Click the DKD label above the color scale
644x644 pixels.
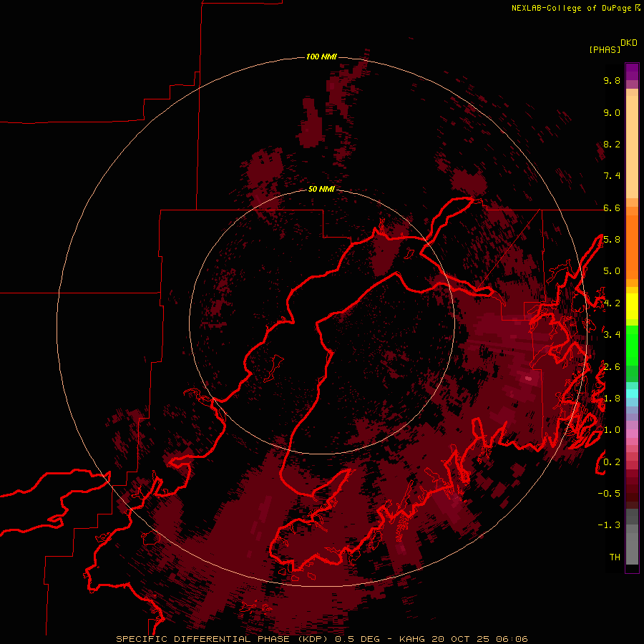click(629, 43)
